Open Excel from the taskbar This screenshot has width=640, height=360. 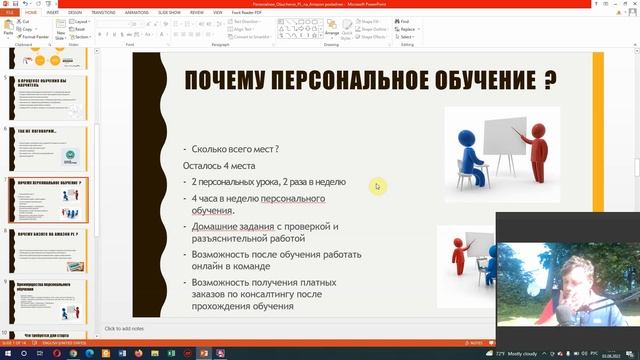pyautogui.click(x=171, y=353)
